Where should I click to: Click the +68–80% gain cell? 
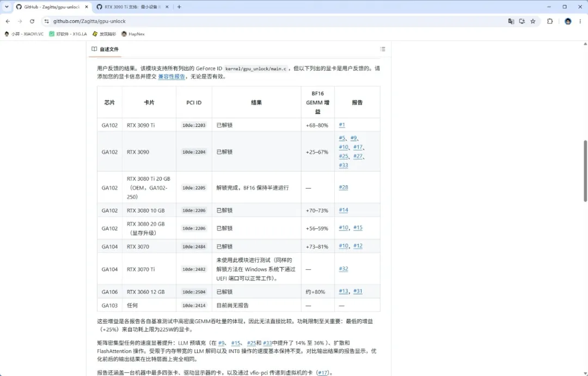[x=317, y=125]
